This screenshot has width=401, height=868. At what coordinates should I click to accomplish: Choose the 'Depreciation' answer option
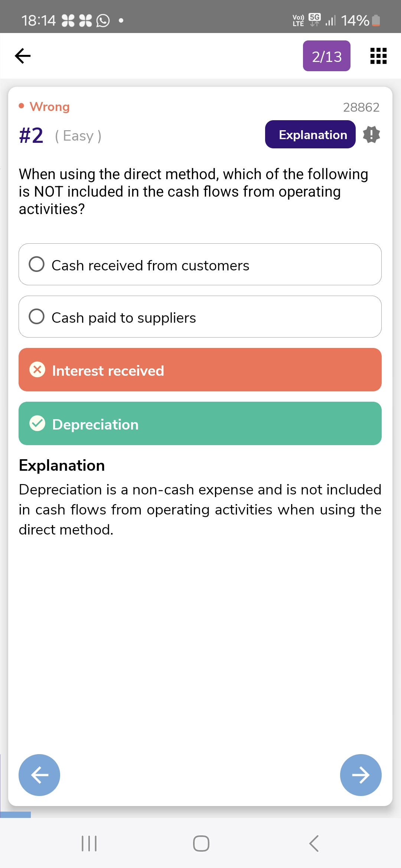(x=200, y=424)
